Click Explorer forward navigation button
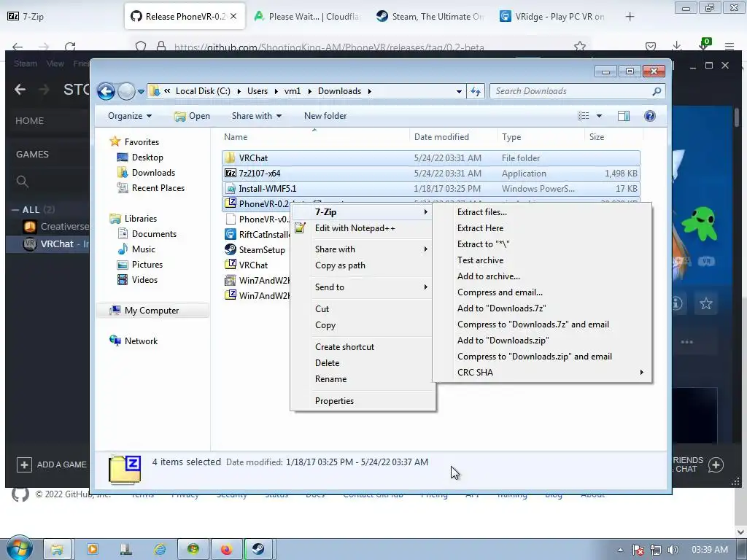This screenshot has width=747, height=560. 126,91
